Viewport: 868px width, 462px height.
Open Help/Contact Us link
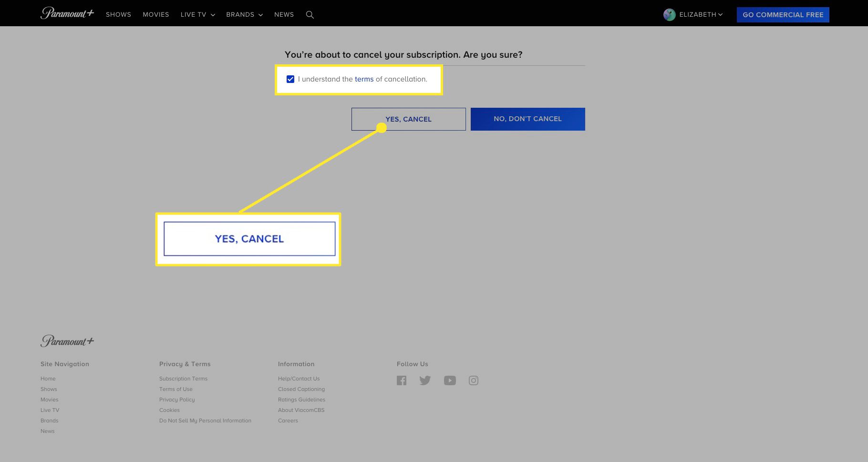tap(299, 379)
